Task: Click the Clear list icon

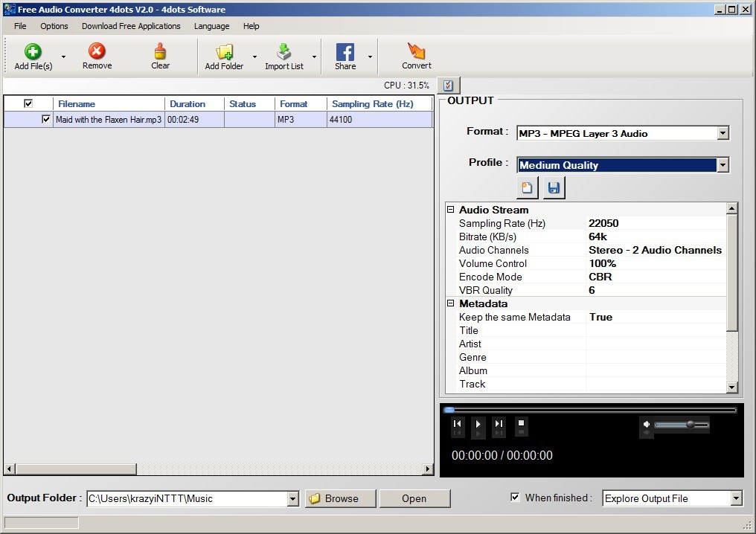Action: (x=160, y=52)
